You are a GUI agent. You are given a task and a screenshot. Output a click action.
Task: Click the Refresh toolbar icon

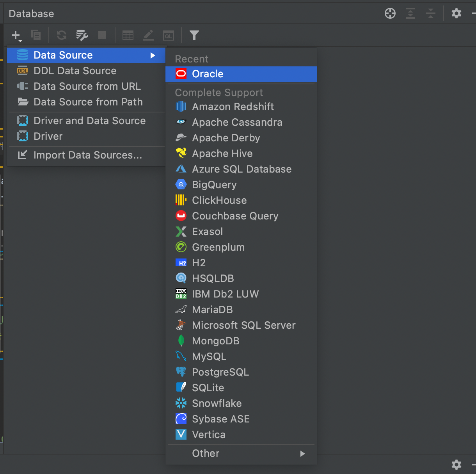tap(62, 35)
